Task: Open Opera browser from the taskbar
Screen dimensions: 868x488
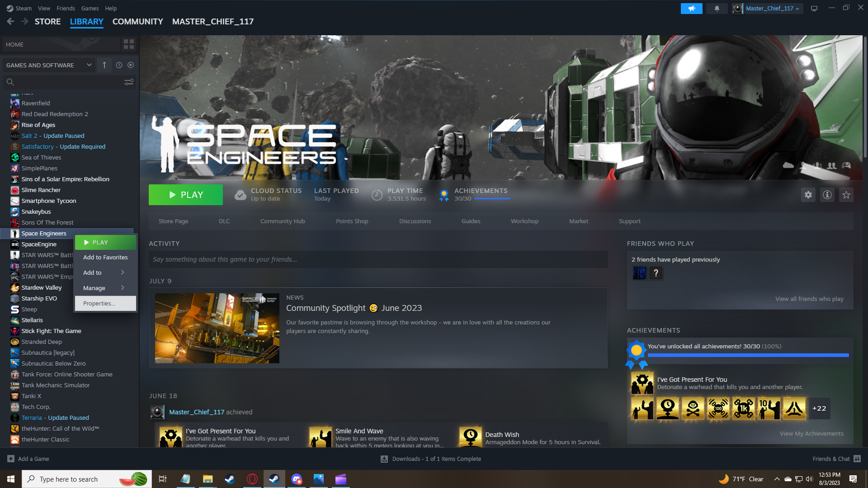Action: coord(252,479)
